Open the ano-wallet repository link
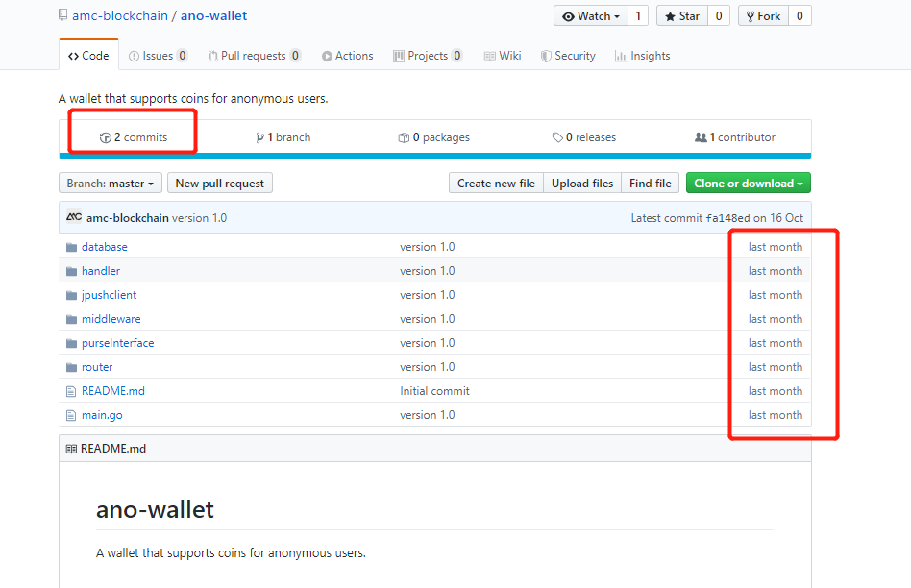 pyautogui.click(x=213, y=15)
